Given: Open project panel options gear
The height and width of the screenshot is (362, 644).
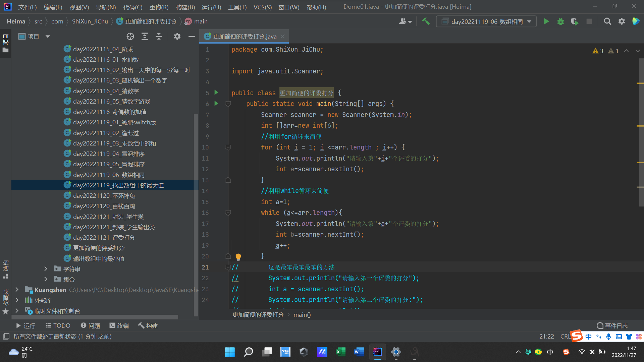Looking at the screenshot, I should coord(177,37).
